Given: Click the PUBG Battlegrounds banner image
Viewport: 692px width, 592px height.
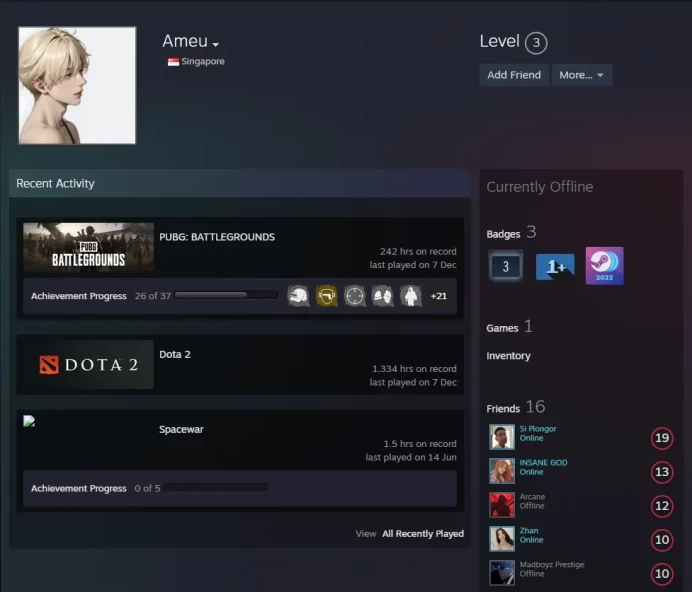Looking at the screenshot, I should [88, 247].
